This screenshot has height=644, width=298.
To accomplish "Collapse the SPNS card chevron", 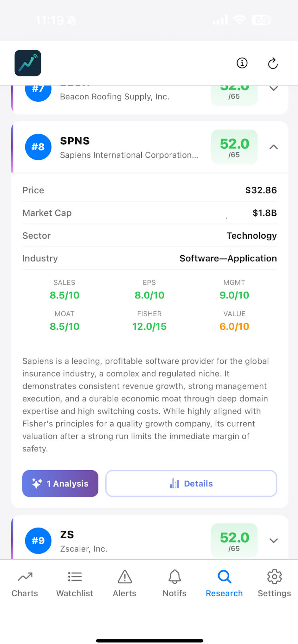I will 274,147.
